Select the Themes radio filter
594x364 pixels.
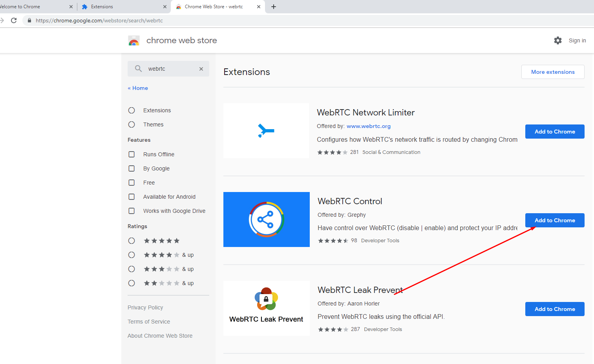tap(132, 124)
